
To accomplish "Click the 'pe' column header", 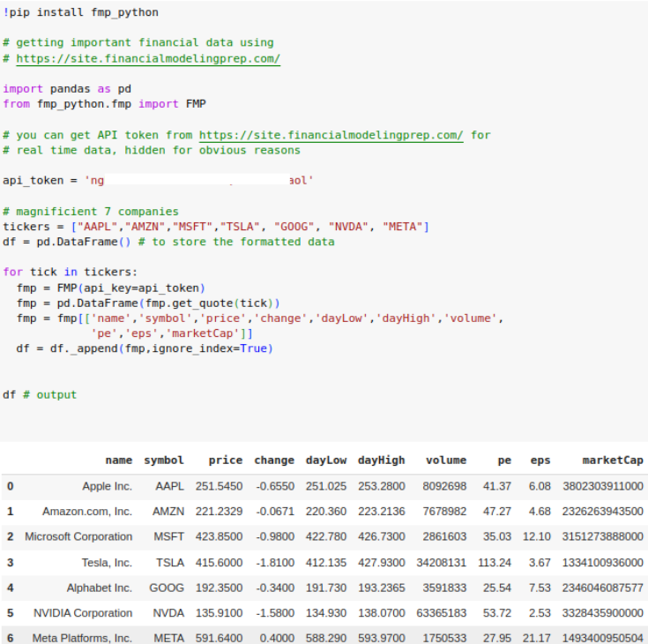I will click(504, 461).
